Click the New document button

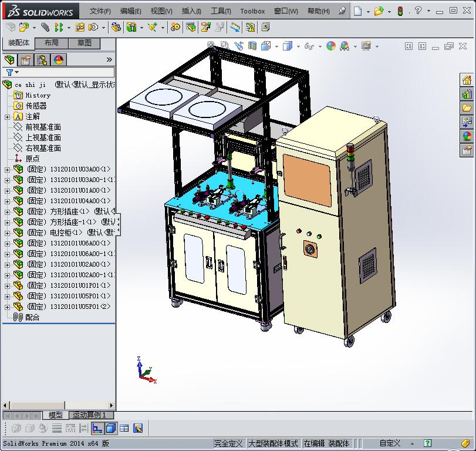[x=358, y=11]
